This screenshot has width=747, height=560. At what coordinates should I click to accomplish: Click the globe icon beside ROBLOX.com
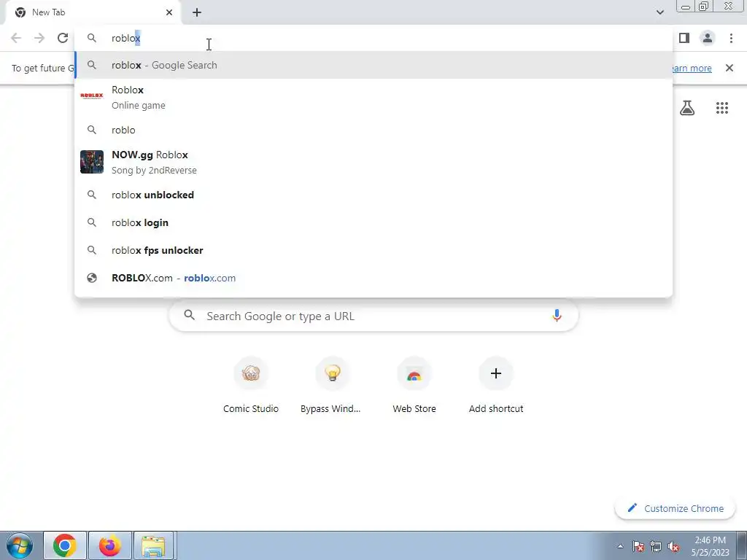pyautogui.click(x=92, y=278)
